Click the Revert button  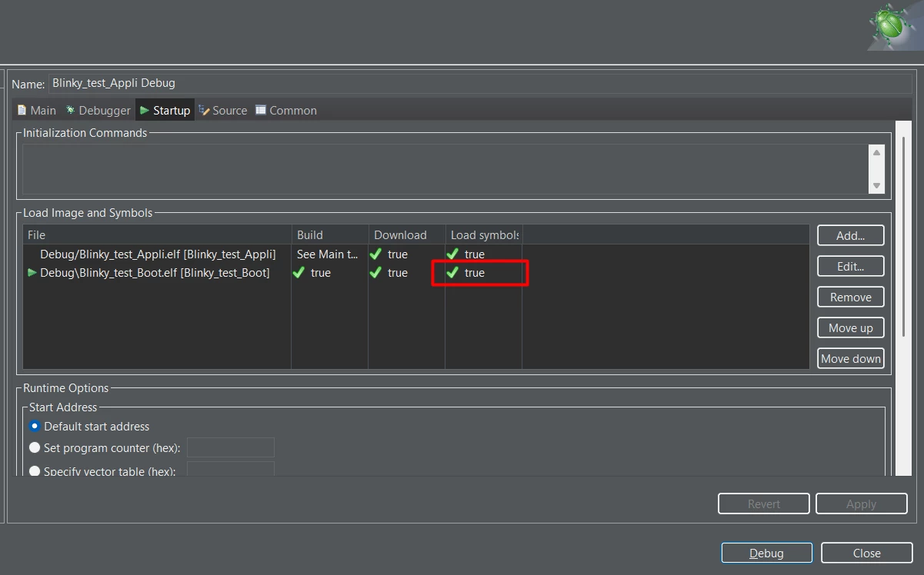tap(763, 504)
